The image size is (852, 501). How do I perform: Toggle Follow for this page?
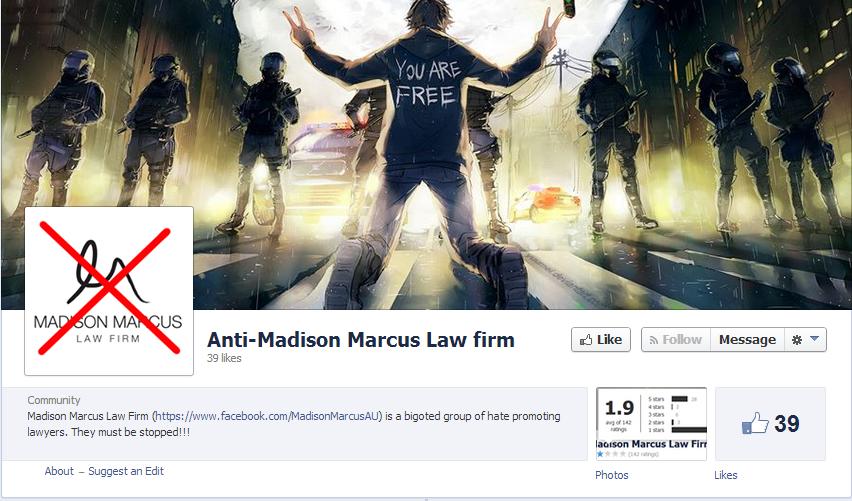tap(676, 340)
